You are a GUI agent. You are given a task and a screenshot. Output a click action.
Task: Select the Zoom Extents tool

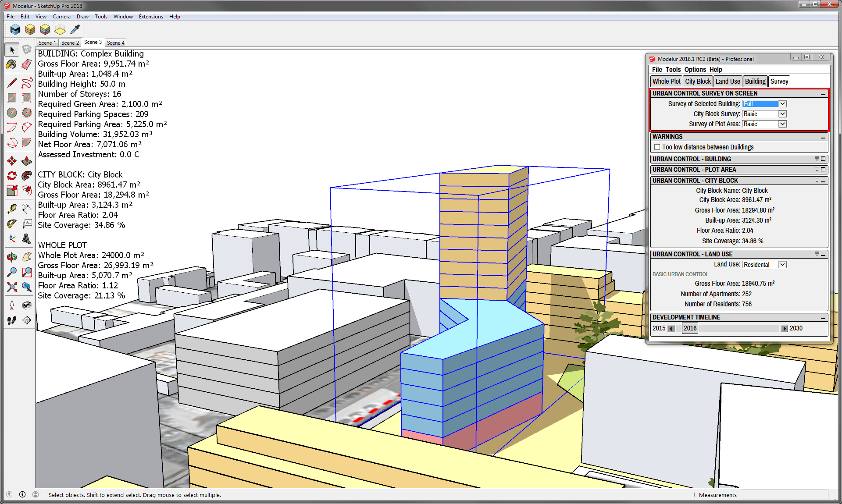click(x=11, y=287)
